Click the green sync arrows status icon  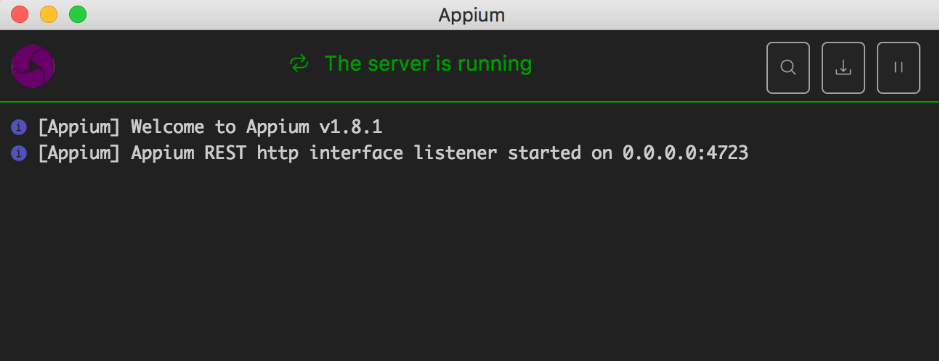[x=299, y=63]
